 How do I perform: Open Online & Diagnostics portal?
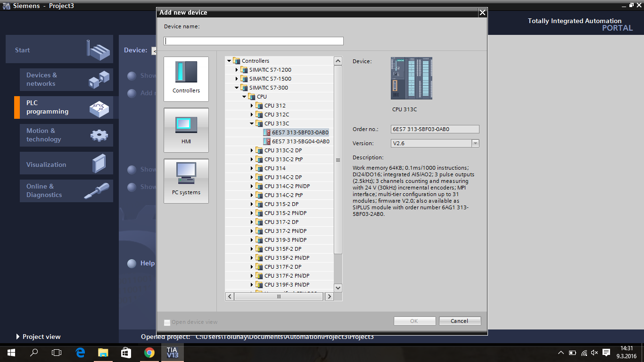click(x=66, y=190)
